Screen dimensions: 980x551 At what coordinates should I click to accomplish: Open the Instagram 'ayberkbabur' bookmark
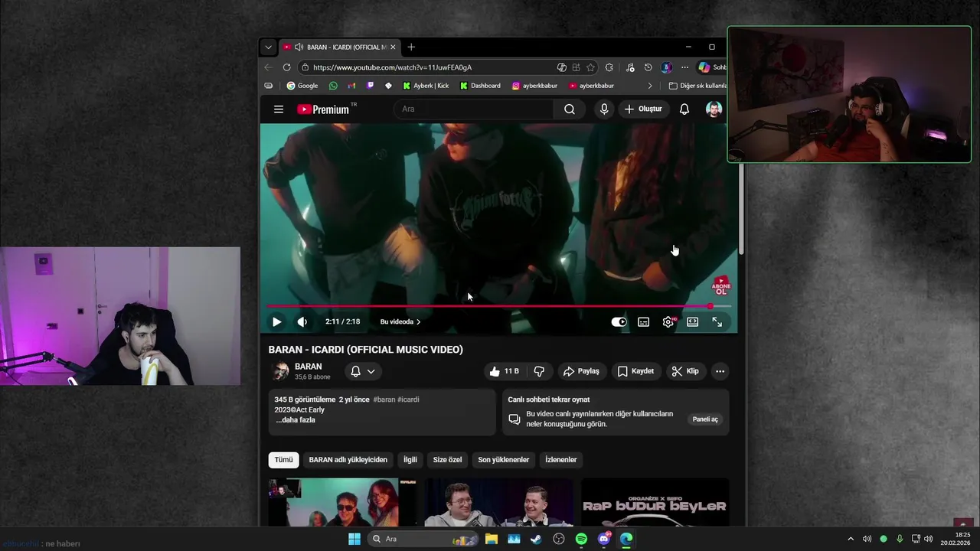coord(534,86)
